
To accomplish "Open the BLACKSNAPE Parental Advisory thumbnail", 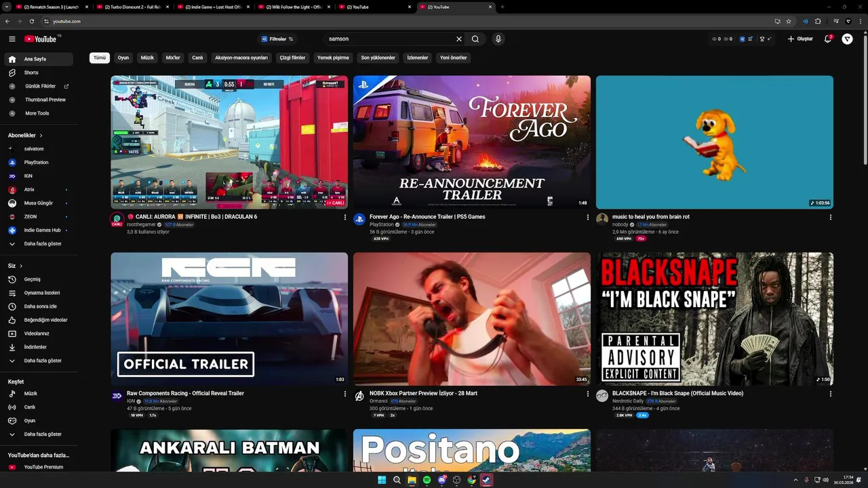I will (715, 319).
